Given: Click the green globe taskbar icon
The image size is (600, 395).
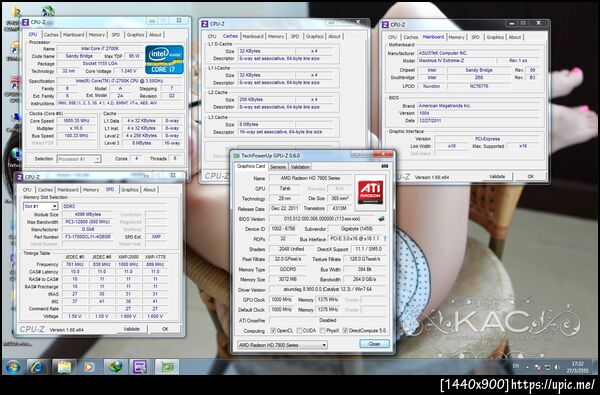Looking at the screenshot, I should (115, 367).
